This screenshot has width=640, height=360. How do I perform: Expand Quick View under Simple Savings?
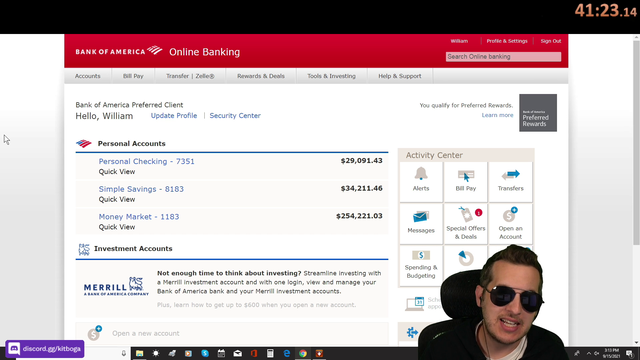[117, 199]
